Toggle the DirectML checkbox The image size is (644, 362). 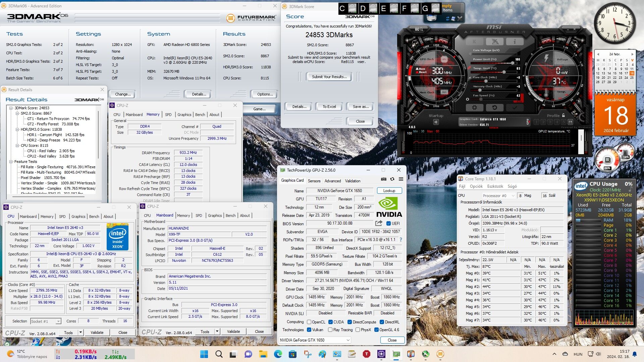382,322
